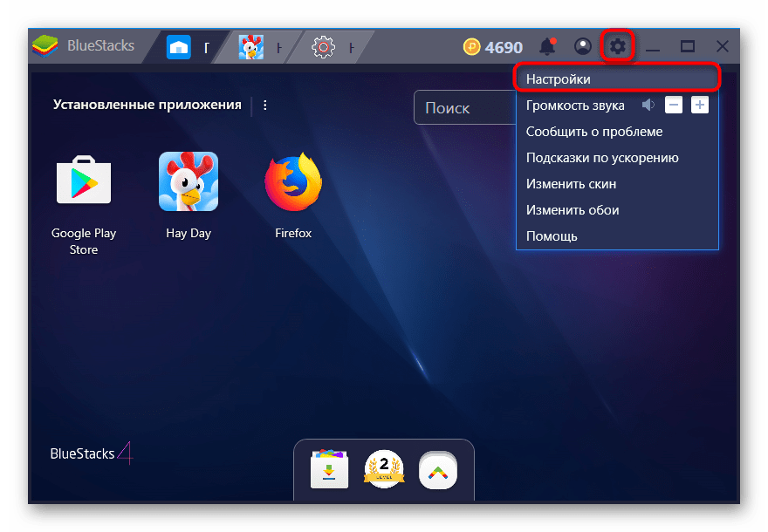
Task: Decrease volume with the minus button
Action: pyautogui.click(x=673, y=106)
